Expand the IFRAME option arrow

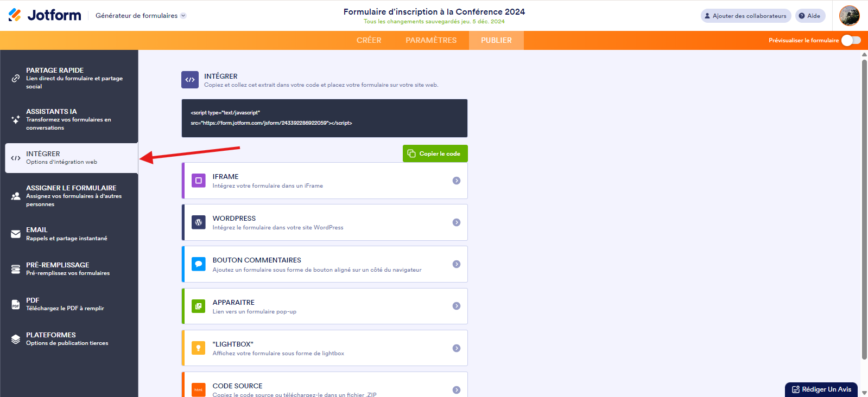tap(457, 181)
